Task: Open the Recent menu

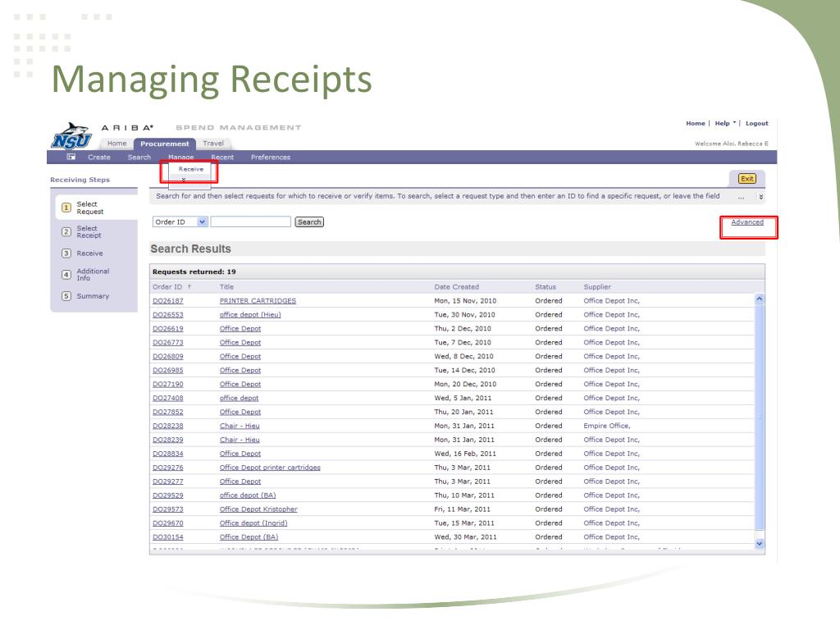Action: point(222,157)
